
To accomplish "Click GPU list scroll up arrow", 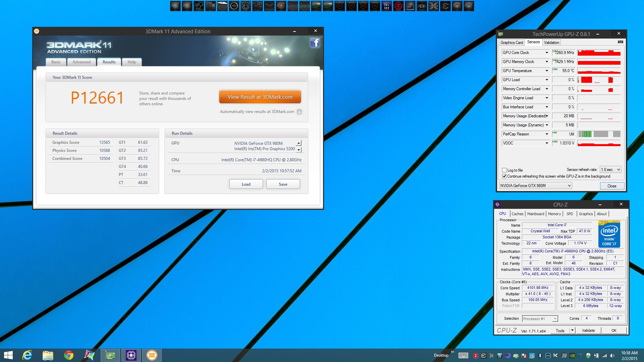I will click(x=299, y=143).
